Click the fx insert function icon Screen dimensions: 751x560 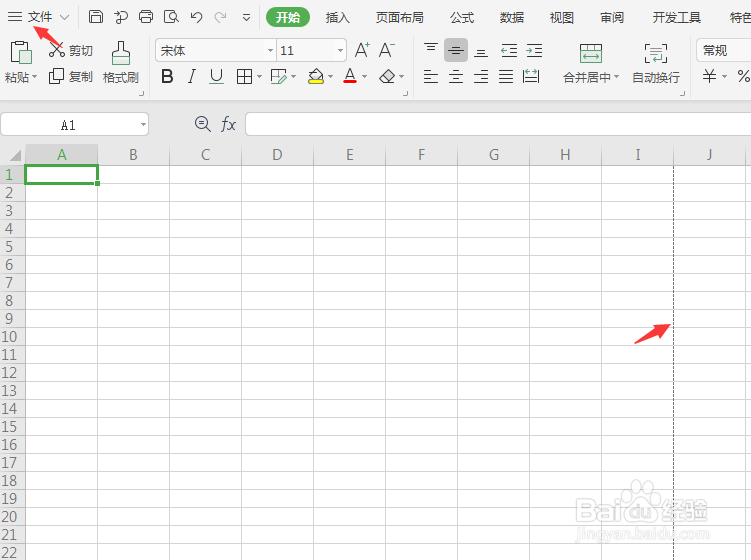[228, 125]
